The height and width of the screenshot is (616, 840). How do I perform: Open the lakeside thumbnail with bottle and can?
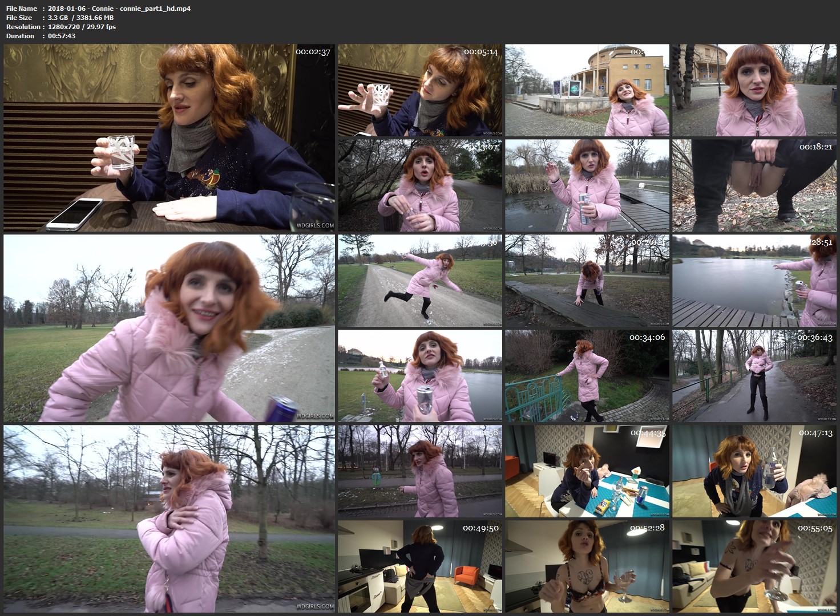[x=419, y=376]
